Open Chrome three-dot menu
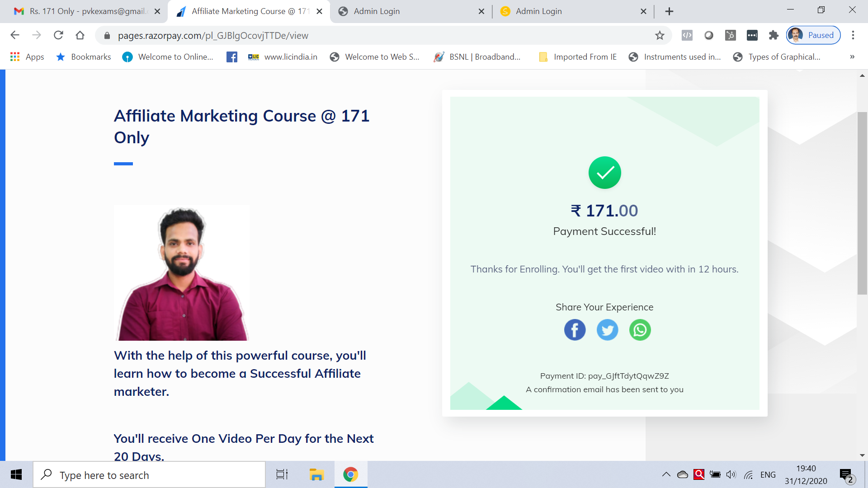868x488 pixels. pyautogui.click(x=853, y=35)
